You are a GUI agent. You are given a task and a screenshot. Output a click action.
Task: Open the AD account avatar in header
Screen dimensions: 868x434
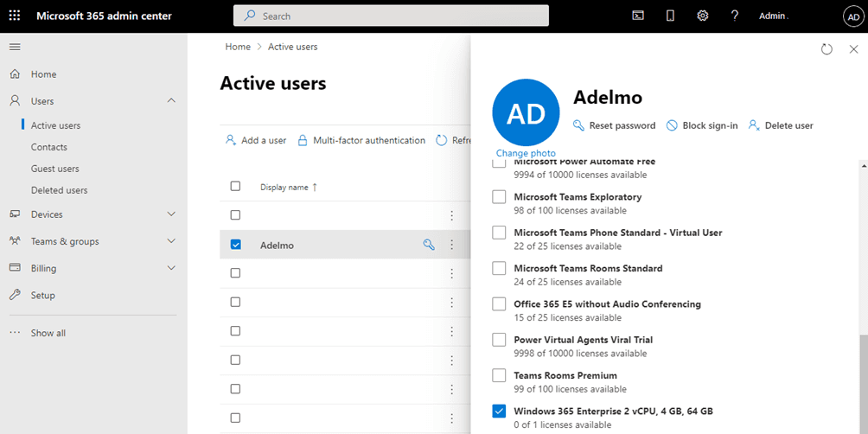pos(853,16)
